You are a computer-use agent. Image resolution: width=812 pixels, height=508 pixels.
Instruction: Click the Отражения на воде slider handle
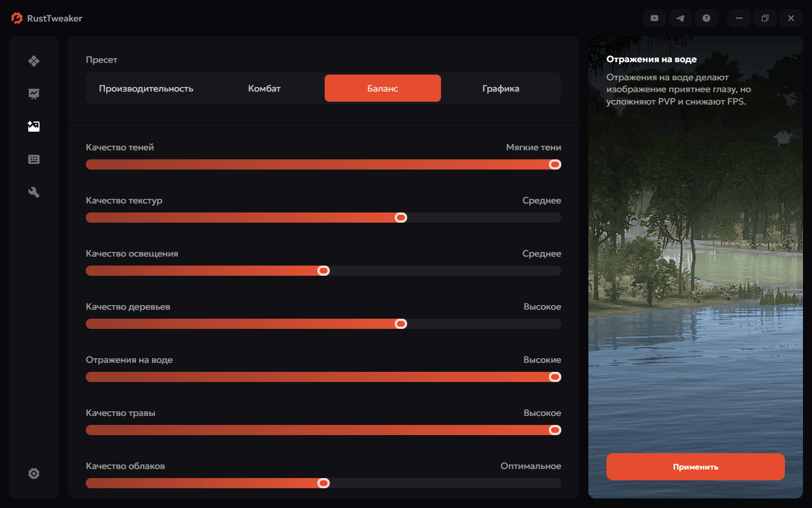coord(555,377)
